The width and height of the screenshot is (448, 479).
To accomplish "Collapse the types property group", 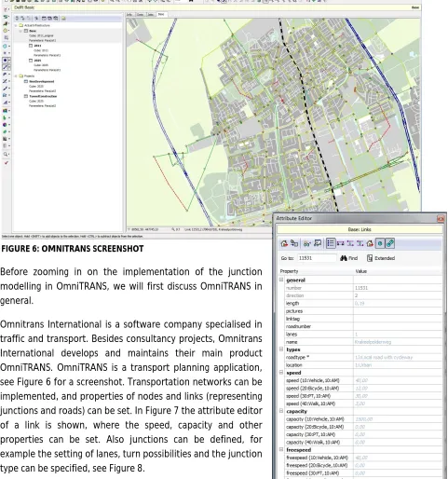I will [x=281, y=349].
